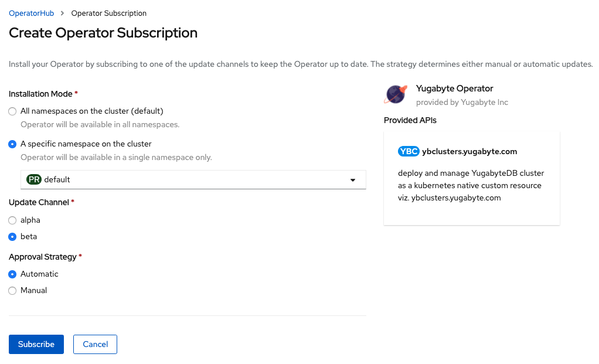Choose the beta update channel
The height and width of the screenshot is (364, 599).
pos(13,237)
